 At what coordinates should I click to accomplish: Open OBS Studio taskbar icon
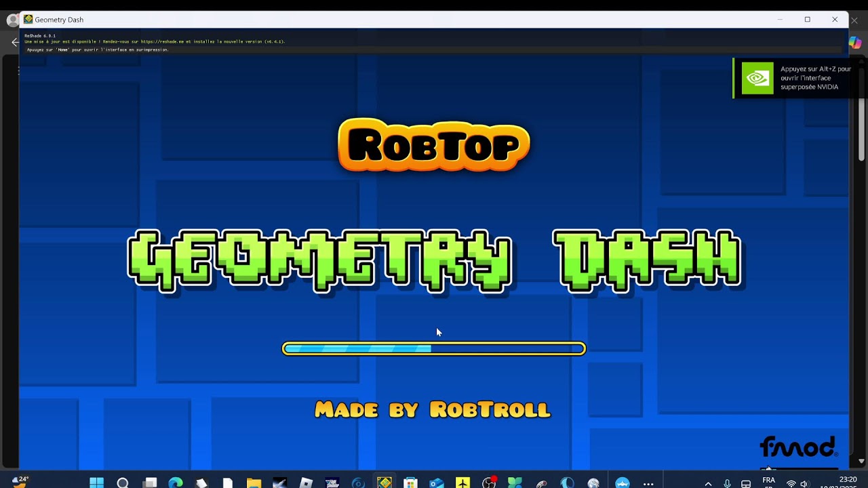tap(489, 483)
